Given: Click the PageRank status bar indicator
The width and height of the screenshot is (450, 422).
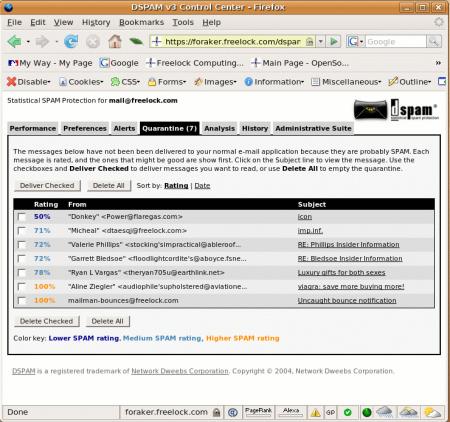Looking at the screenshot, I should [258, 412].
